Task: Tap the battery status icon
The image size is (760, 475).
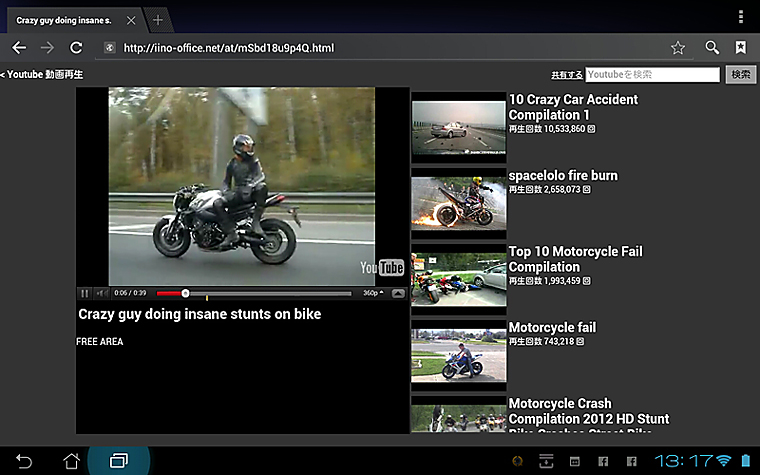Action: click(x=745, y=460)
